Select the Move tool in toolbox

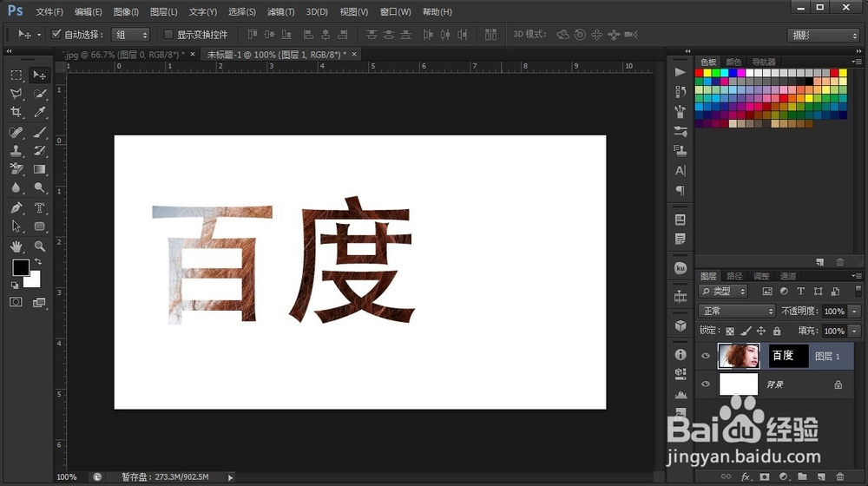tap(39, 75)
